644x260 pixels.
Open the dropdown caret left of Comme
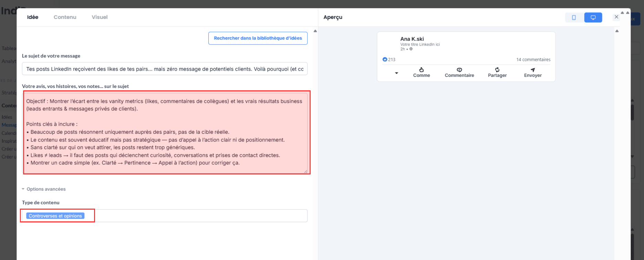(396, 73)
